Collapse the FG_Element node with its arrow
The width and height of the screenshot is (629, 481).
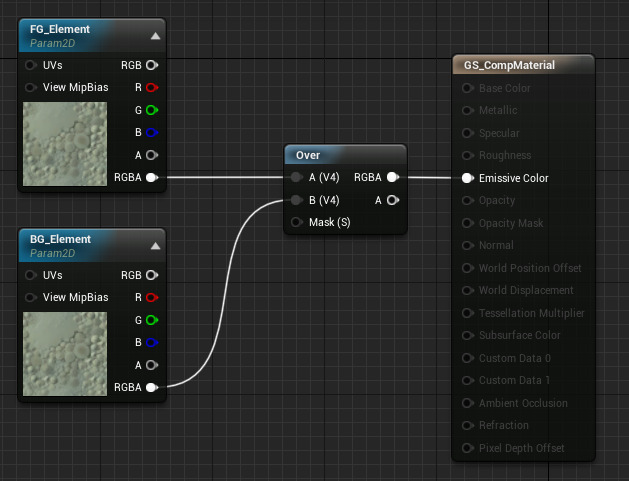pyautogui.click(x=155, y=36)
